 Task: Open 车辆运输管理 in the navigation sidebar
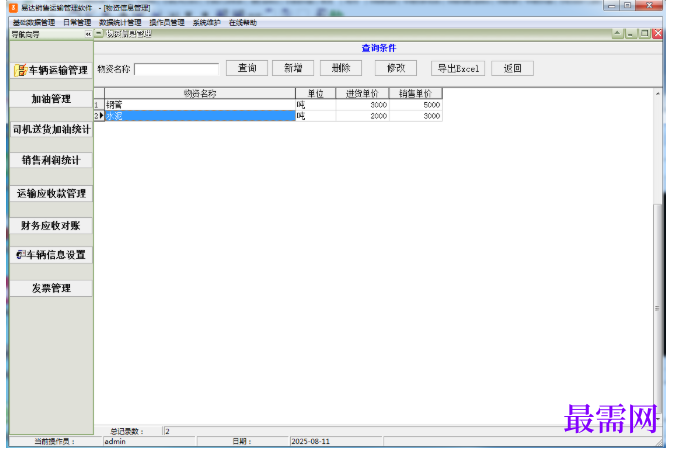tap(51, 70)
